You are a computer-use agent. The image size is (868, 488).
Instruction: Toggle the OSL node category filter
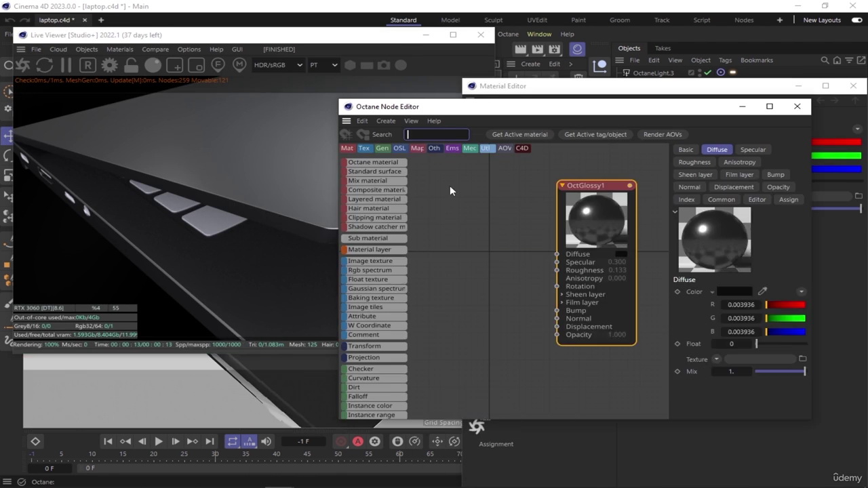399,148
